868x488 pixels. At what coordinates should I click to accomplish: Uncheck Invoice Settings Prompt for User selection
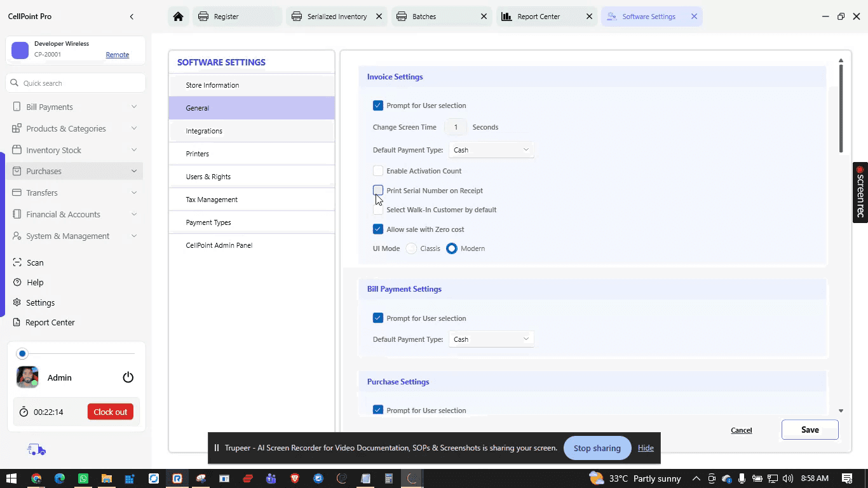pos(378,105)
